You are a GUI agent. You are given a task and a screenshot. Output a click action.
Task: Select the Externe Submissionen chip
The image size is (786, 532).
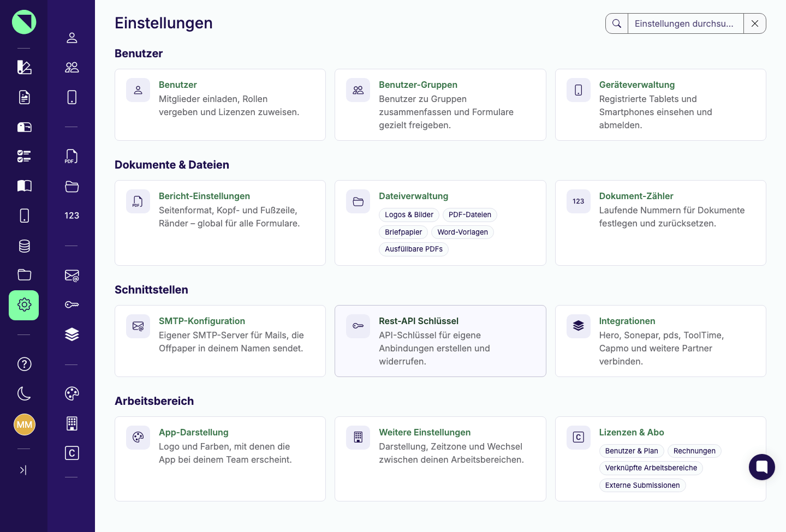click(x=642, y=486)
